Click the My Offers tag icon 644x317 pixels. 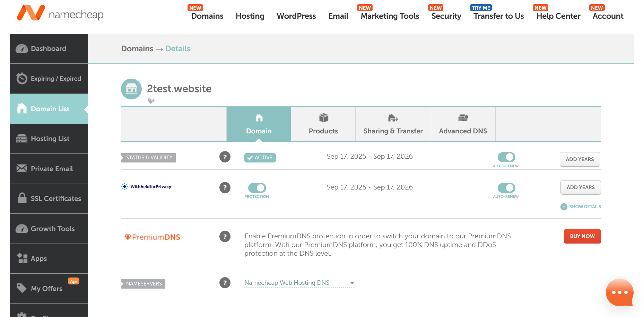[22, 288]
